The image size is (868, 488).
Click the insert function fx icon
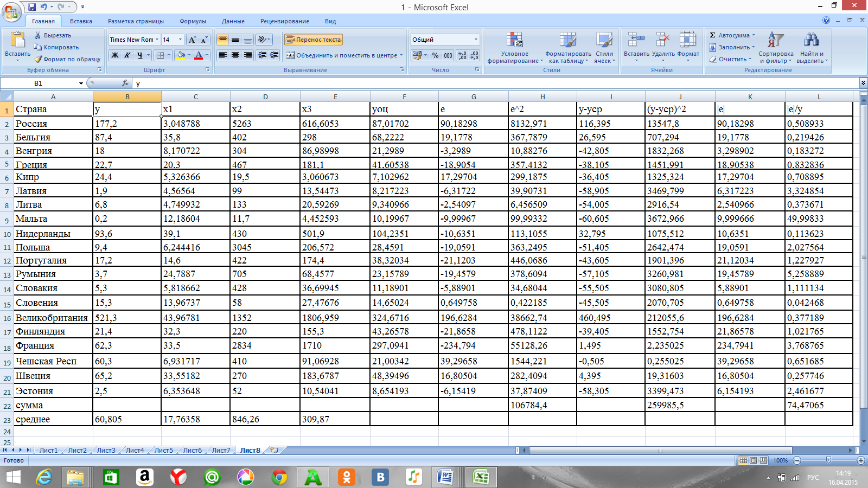pyautogui.click(x=125, y=83)
